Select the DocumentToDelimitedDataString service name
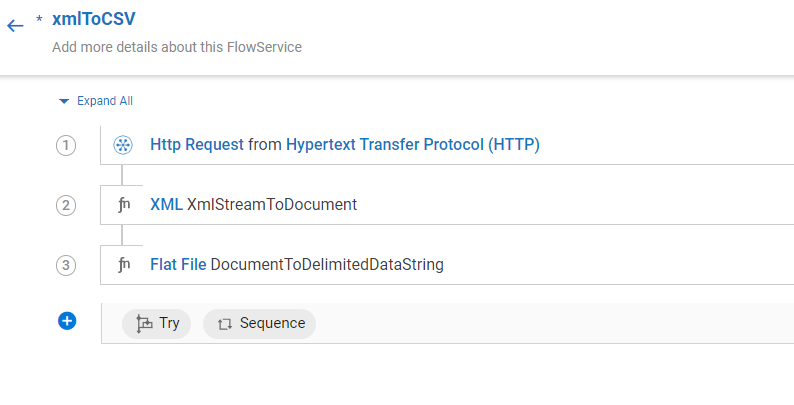Image resolution: width=794 pixels, height=405 pixels. pos(327,264)
